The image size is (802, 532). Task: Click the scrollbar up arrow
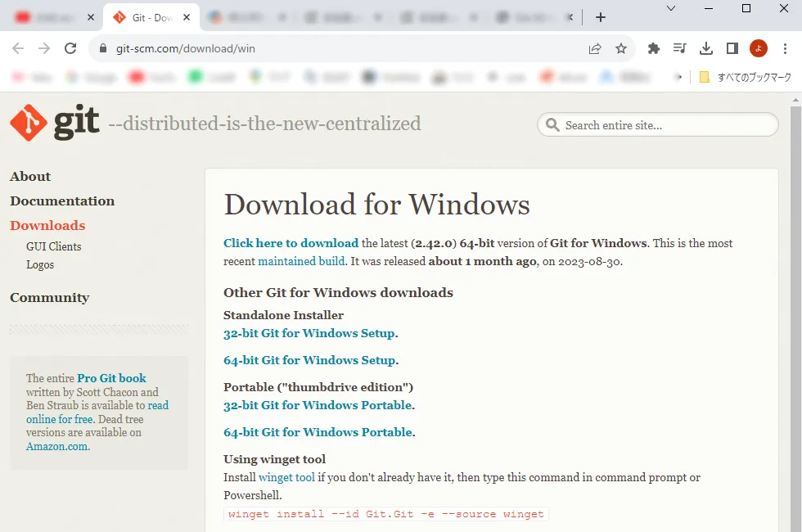[x=795, y=100]
